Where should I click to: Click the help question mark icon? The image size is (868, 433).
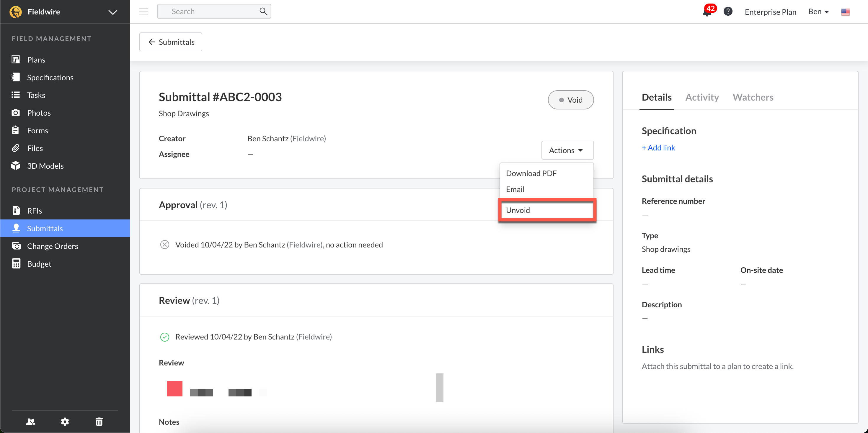[x=728, y=12]
